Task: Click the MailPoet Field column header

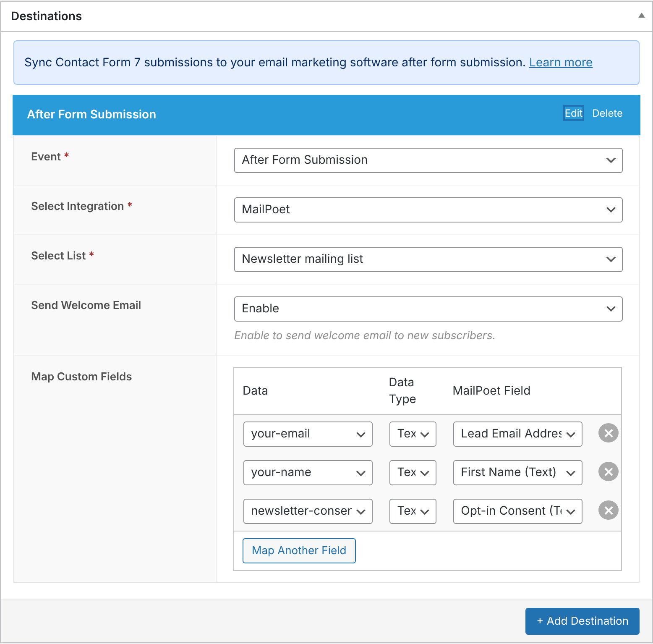Action: click(x=491, y=390)
